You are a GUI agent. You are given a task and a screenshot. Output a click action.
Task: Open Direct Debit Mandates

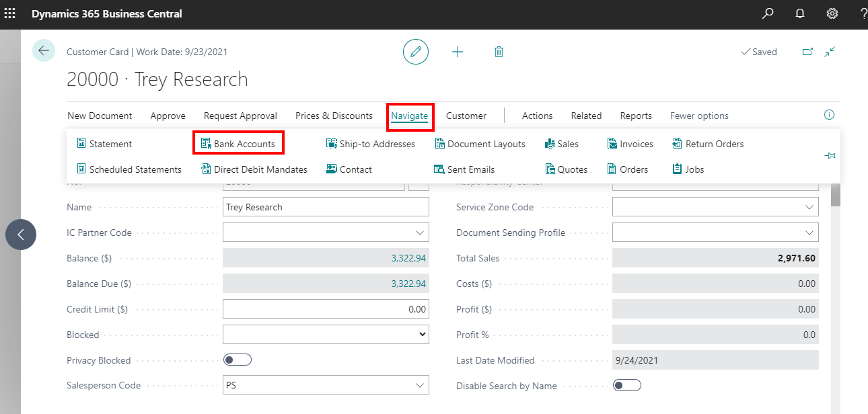tap(254, 169)
